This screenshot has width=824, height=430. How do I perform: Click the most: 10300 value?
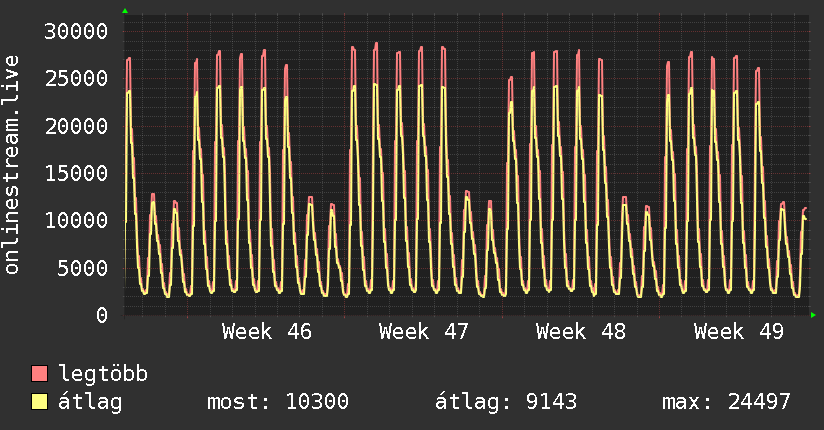pos(278,402)
